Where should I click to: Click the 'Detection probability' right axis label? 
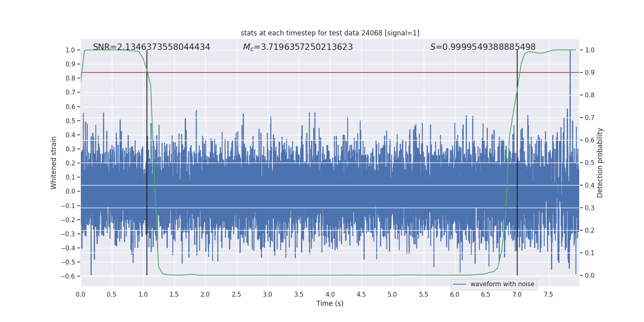[600, 163]
